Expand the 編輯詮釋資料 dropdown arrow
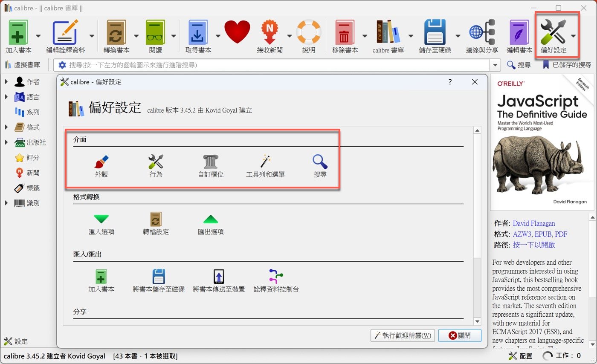 pos(92,36)
